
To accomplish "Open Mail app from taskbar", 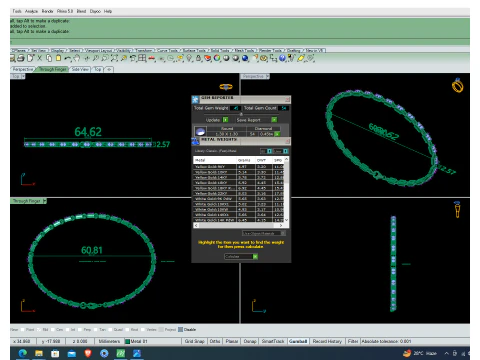I will pyautogui.click(x=71, y=353).
